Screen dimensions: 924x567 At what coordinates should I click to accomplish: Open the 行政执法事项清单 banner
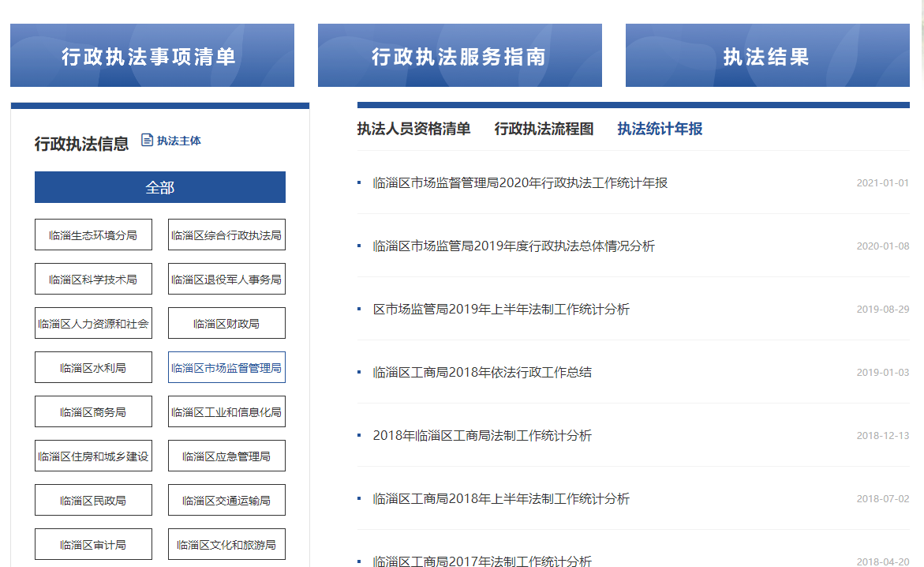tap(152, 56)
